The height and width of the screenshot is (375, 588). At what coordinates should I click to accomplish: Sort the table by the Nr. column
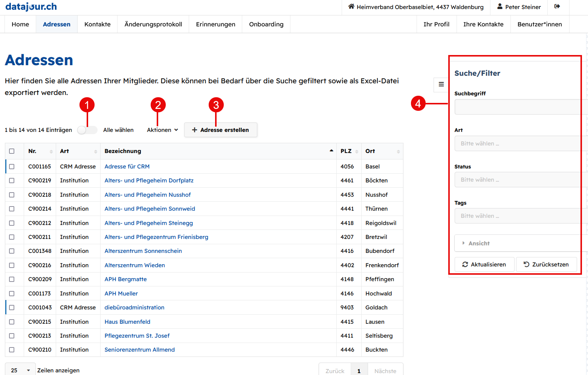(x=40, y=151)
